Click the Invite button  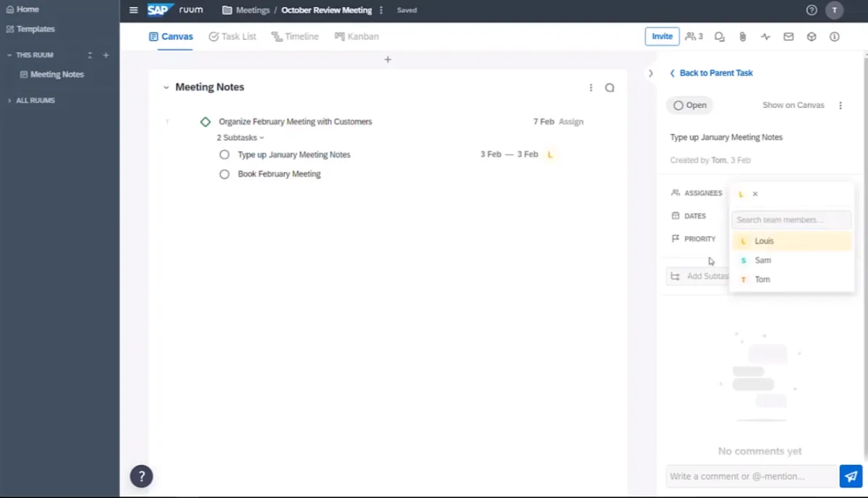tap(662, 36)
